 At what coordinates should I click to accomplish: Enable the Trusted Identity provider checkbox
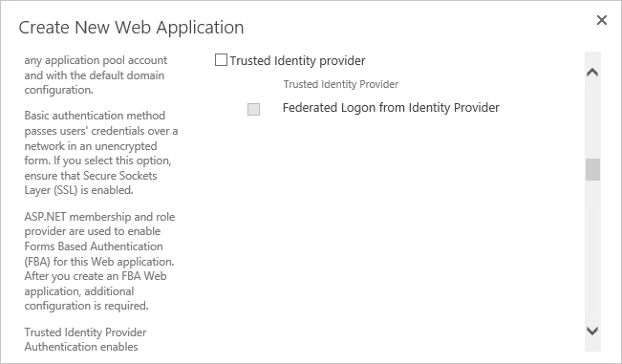tap(221, 60)
